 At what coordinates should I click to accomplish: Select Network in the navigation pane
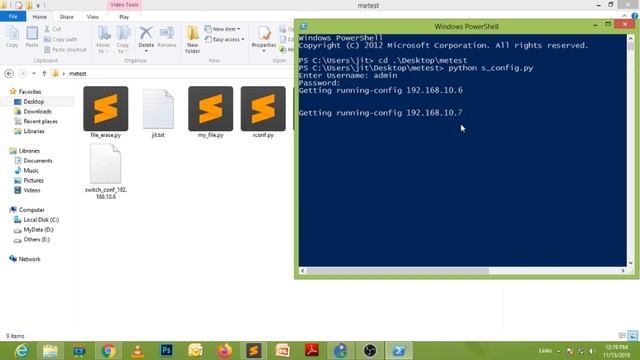[x=29, y=259]
